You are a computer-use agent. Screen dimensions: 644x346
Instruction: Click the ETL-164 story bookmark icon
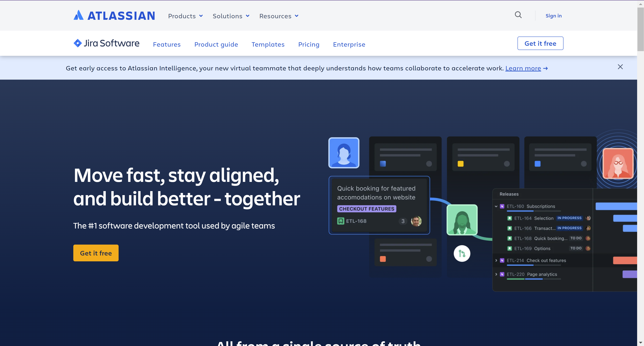(509, 218)
